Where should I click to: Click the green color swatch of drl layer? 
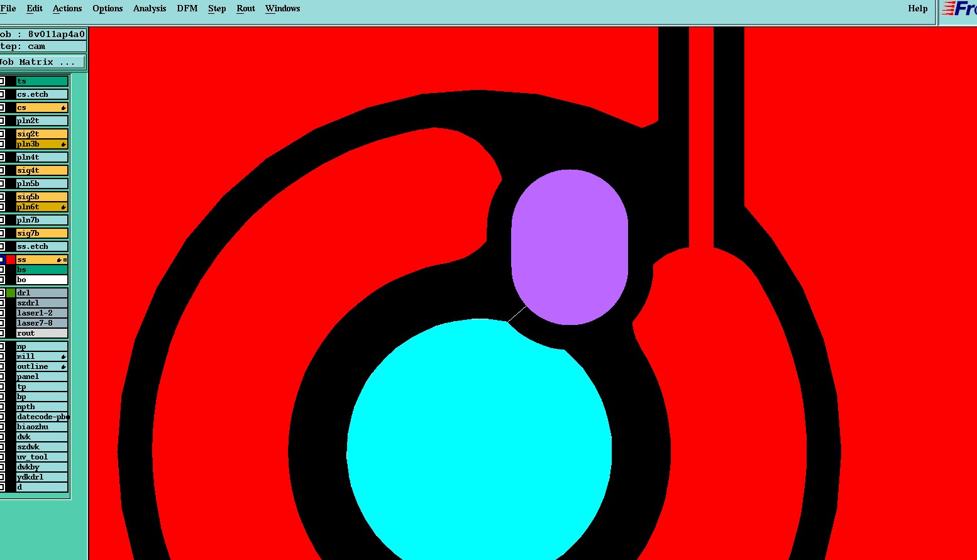(11, 293)
